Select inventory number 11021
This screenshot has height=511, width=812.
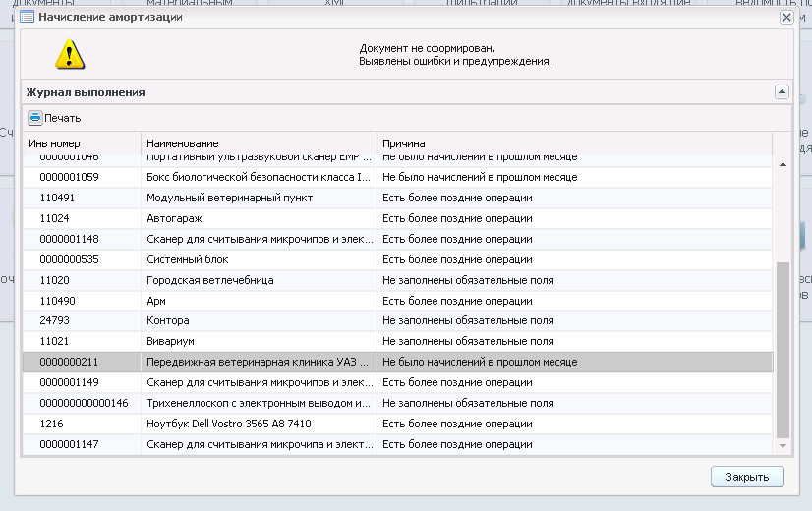pyautogui.click(x=54, y=341)
